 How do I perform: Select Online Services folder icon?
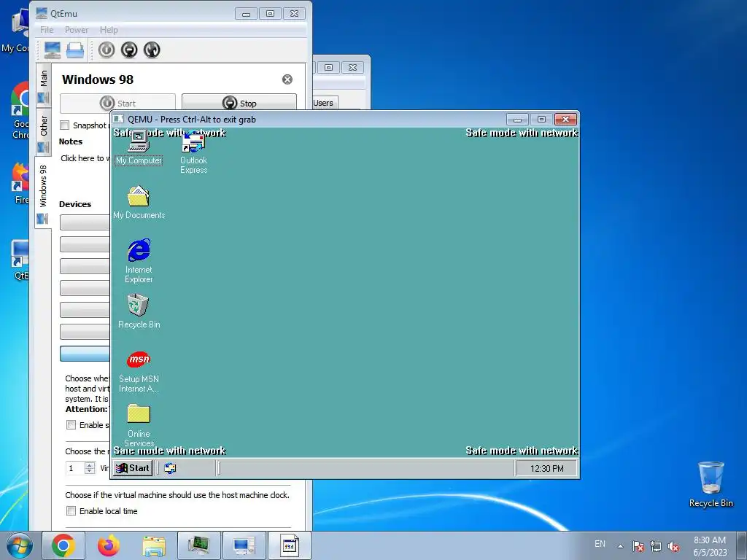[139, 425]
